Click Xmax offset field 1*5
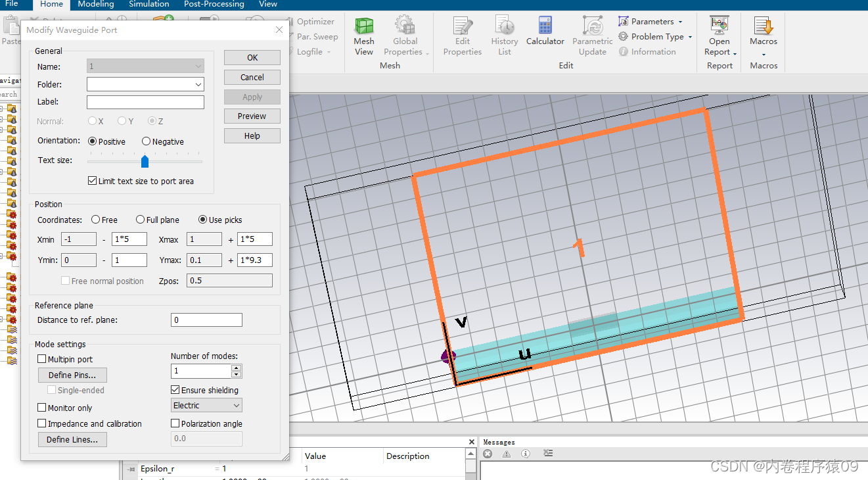 point(255,239)
